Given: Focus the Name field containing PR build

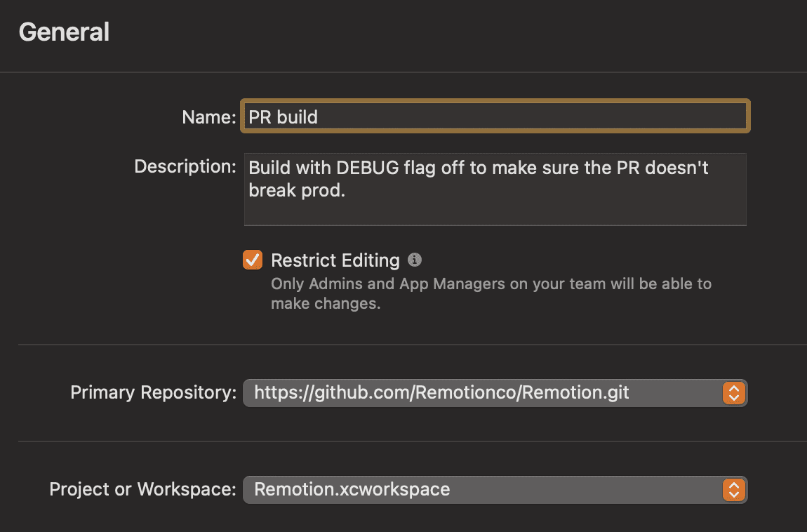Looking at the screenshot, I should click(x=495, y=117).
